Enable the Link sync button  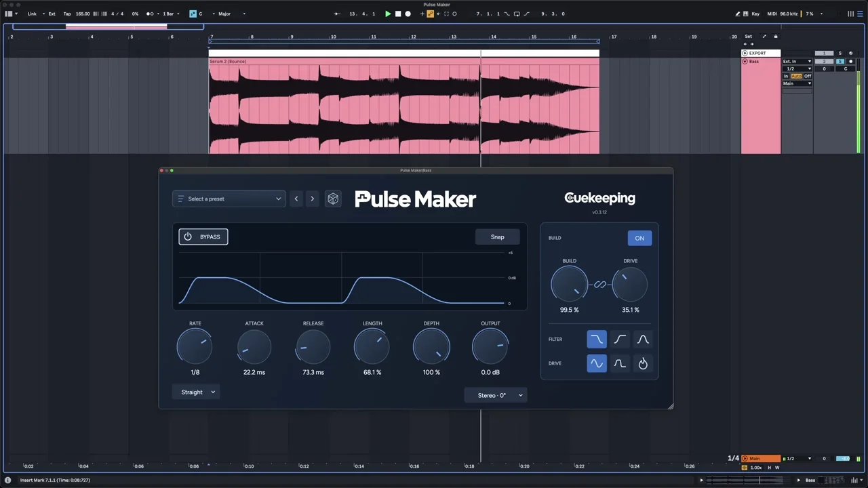coord(32,14)
